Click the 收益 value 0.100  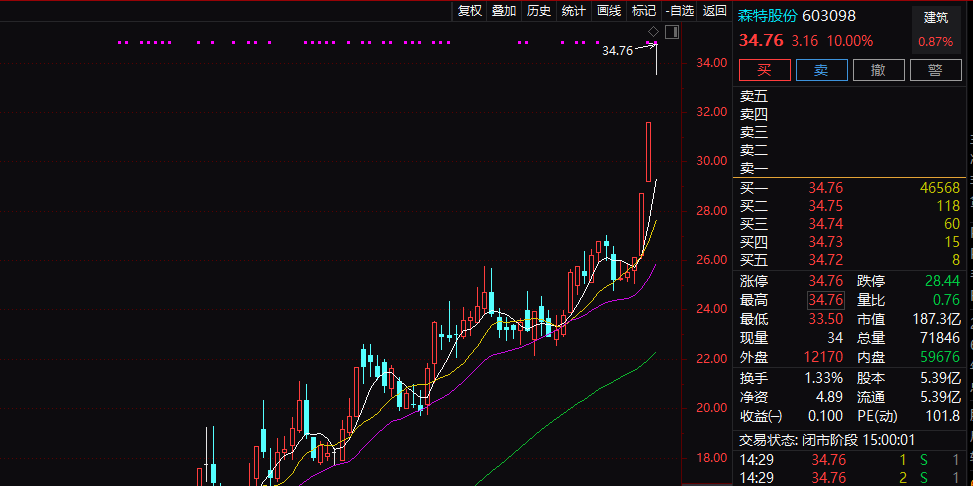click(x=825, y=416)
